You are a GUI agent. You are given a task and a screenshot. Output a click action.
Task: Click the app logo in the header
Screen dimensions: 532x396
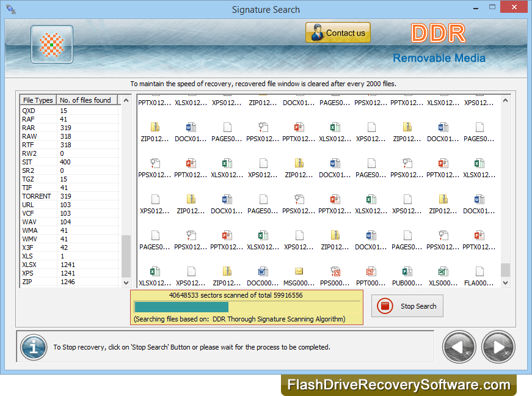[52, 45]
